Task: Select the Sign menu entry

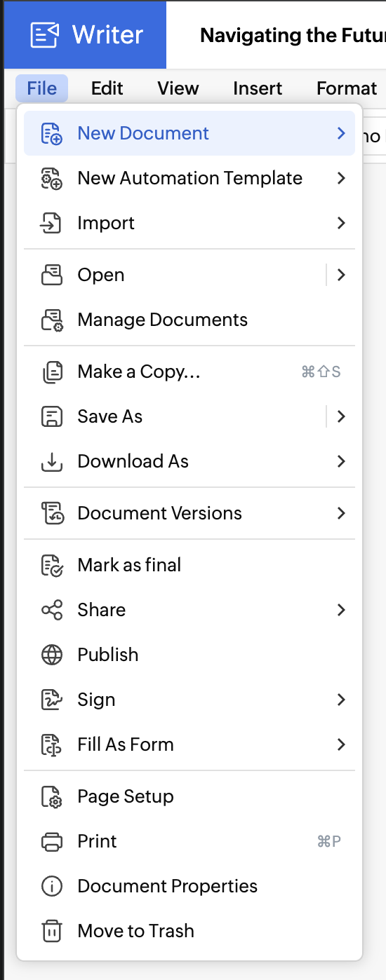Action: tap(189, 700)
